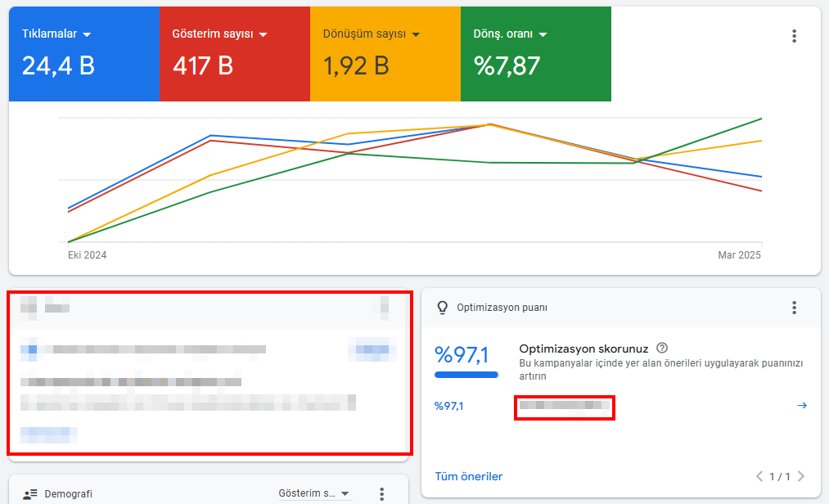Viewport: 829px width, 504px height.
Task: Click the large %97,1 optimization score
Action: [462, 354]
